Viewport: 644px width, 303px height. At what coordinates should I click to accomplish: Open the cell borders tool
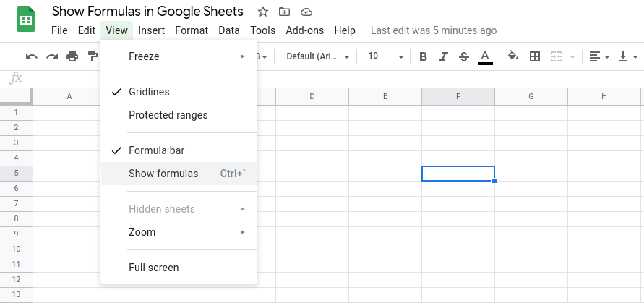[535, 56]
